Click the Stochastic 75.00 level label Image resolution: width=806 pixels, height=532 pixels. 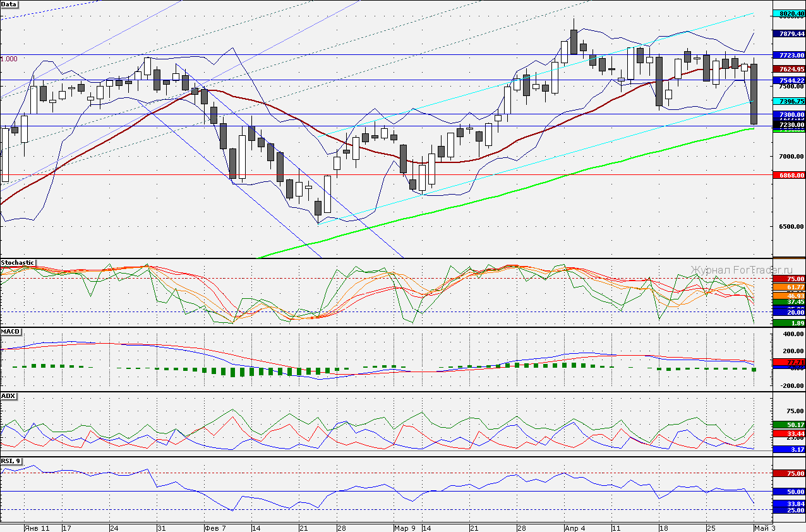click(x=789, y=279)
